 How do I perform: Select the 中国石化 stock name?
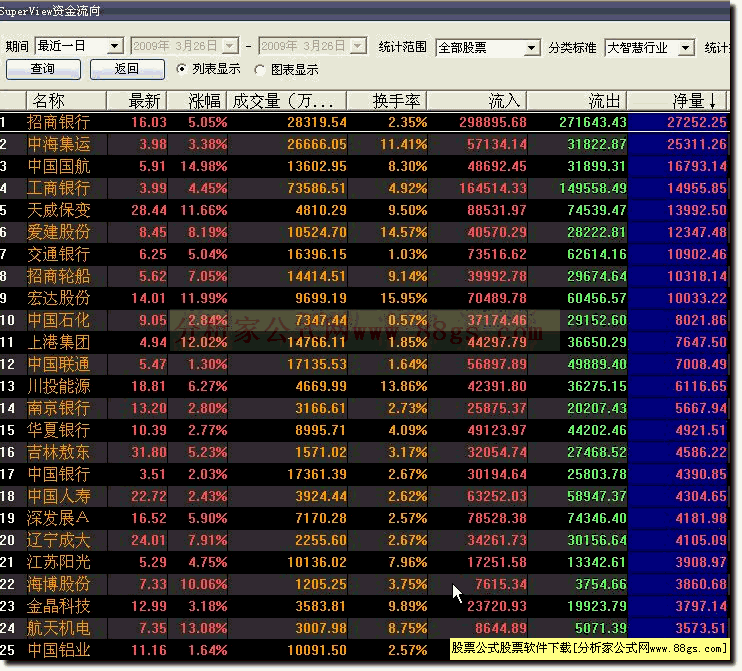[x=59, y=320]
